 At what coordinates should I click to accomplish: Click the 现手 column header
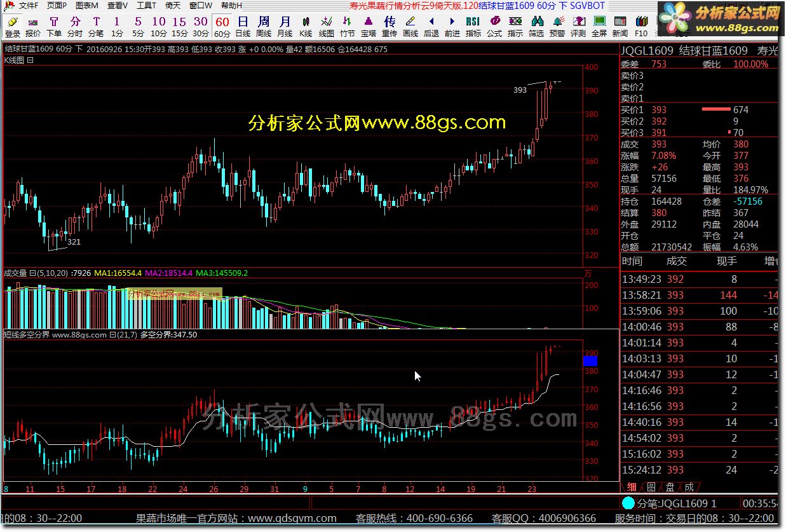tap(727, 261)
